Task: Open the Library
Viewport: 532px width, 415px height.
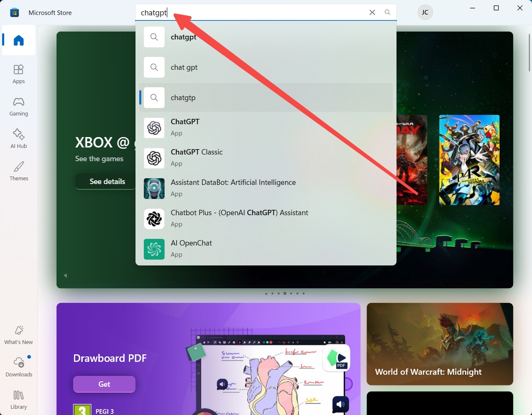Action: pyautogui.click(x=19, y=400)
